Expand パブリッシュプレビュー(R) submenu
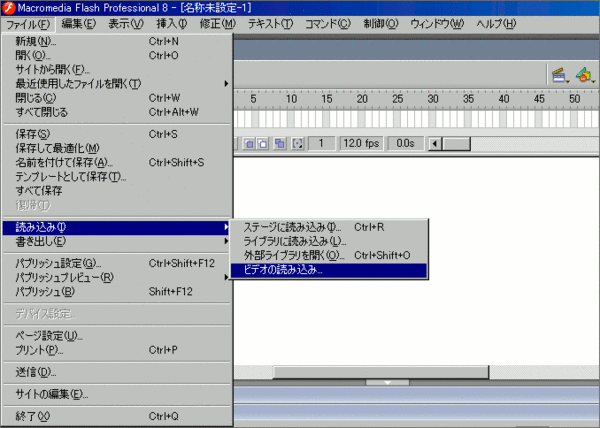The height and width of the screenshot is (428, 600). click(x=117, y=278)
